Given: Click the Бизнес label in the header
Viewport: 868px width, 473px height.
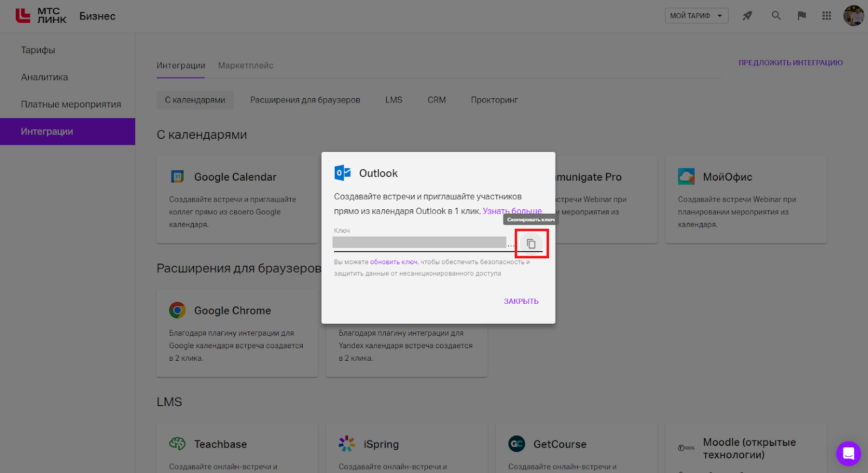Looking at the screenshot, I should tap(98, 16).
